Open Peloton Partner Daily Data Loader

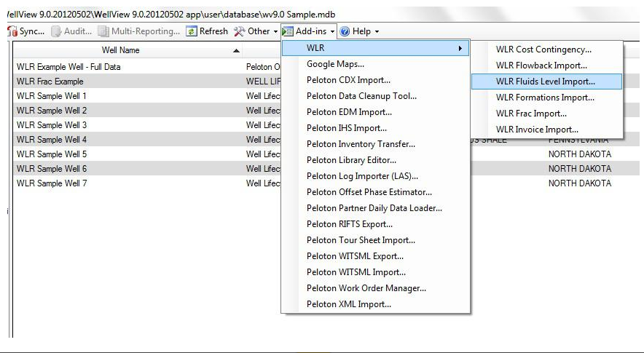point(375,208)
